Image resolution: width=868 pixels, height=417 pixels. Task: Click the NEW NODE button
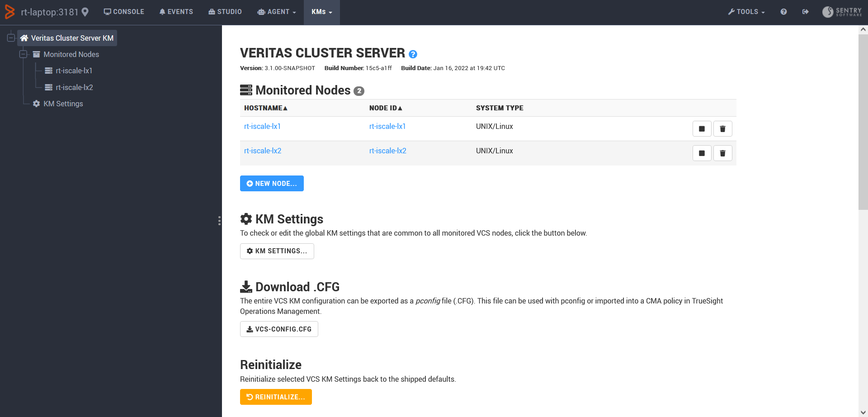272,183
